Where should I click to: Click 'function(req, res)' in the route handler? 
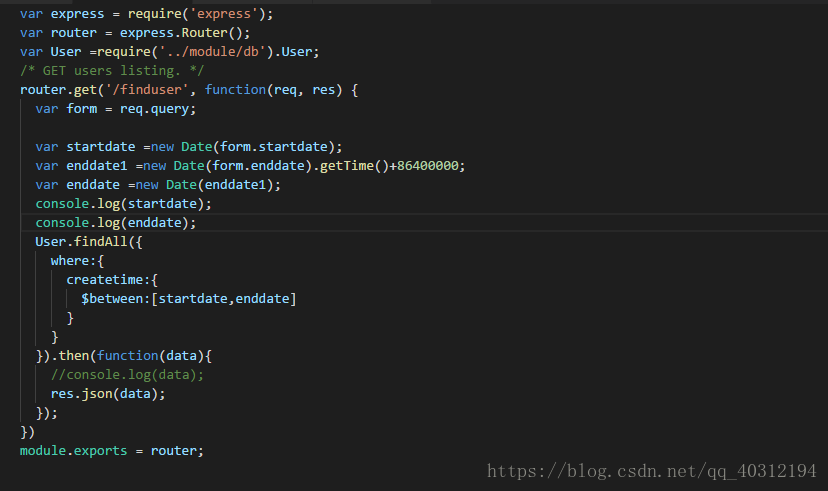274,90
